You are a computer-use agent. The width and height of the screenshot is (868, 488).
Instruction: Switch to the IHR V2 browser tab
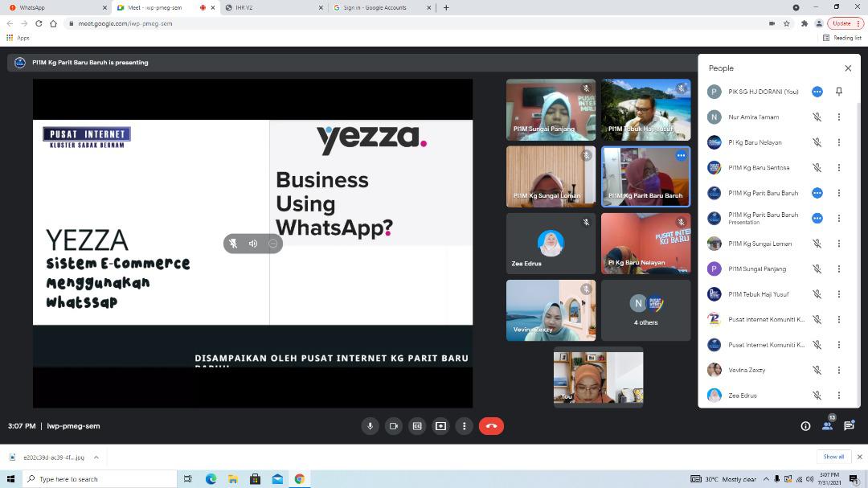coord(272,8)
